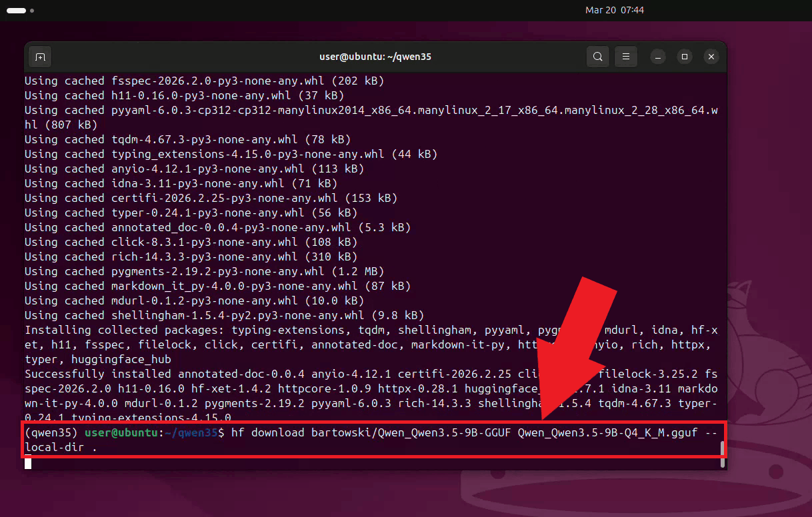This screenshot has height=517, width=812.
Task: Open the Activities overview pill
Action: coord(16,11)
